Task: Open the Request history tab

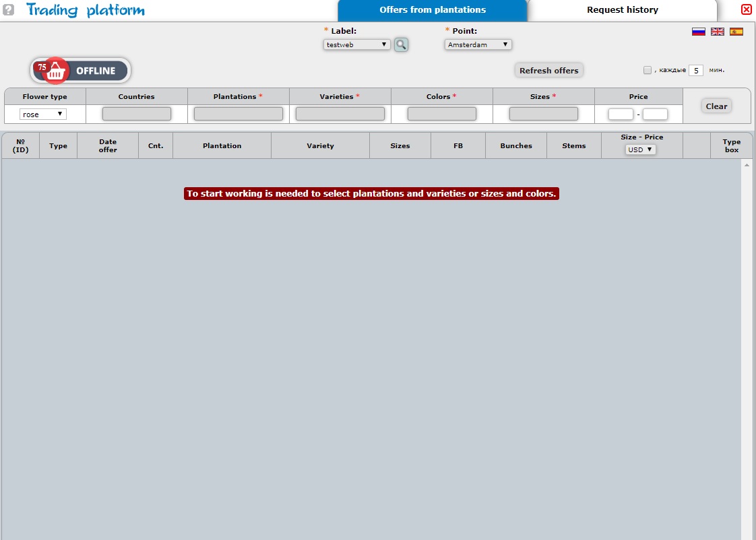Action: point(622,10)
